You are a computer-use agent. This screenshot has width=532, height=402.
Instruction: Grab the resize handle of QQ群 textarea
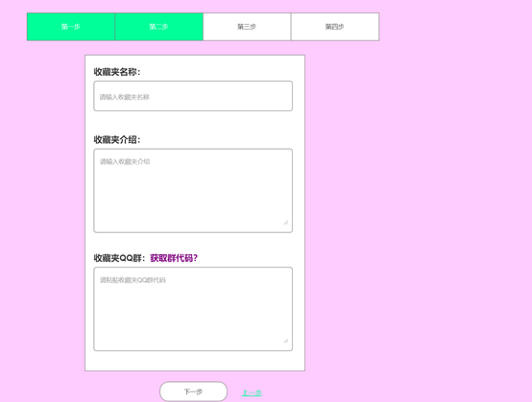coord(285,341)
